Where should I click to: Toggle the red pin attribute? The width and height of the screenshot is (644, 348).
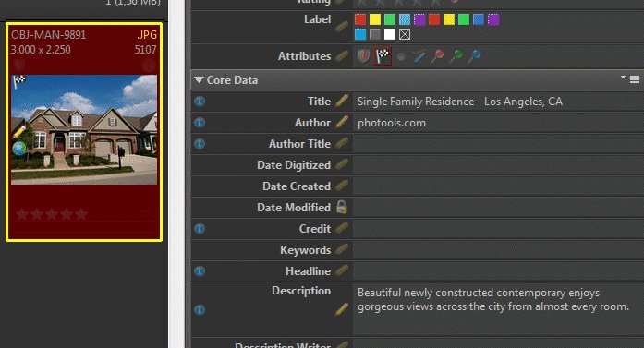(437, 56)
